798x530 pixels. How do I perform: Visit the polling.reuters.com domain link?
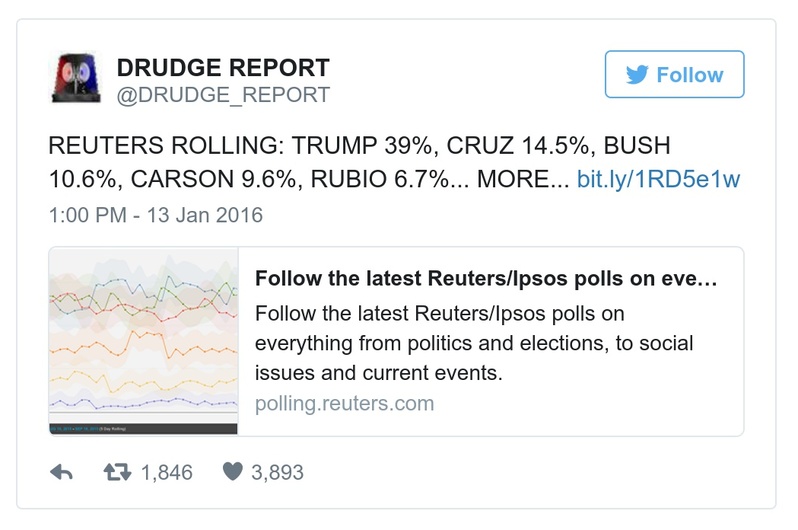[345, 404]
